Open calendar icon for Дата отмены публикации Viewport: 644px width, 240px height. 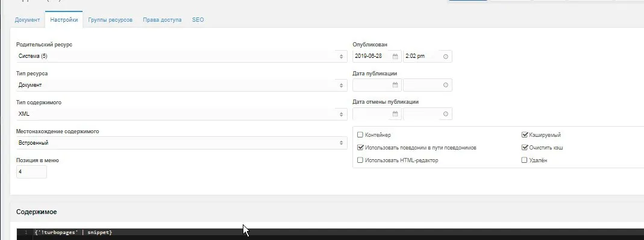(x=395, y=114)
